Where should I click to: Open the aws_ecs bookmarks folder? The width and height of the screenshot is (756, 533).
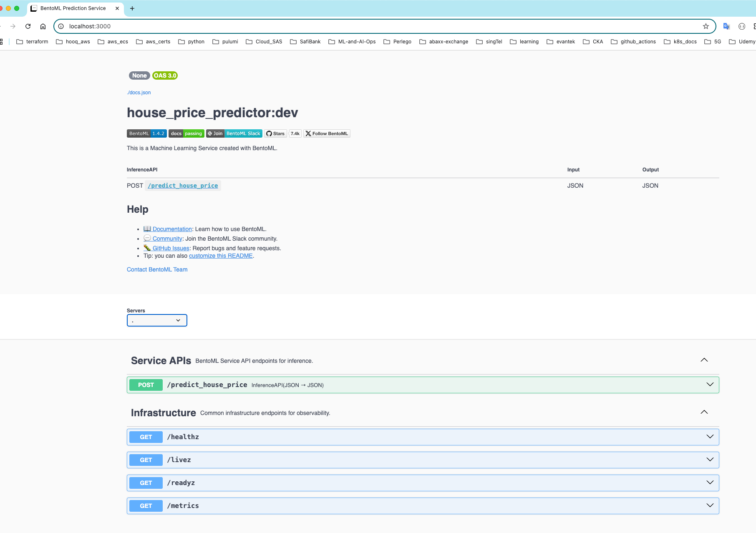[x=113, y=42]
